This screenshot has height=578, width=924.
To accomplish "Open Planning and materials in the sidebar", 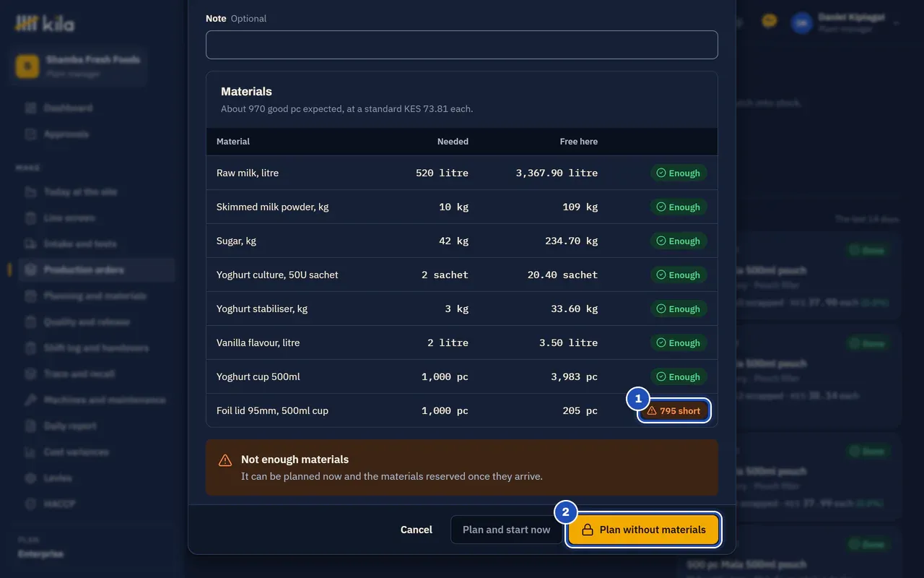I will [97, 296].
